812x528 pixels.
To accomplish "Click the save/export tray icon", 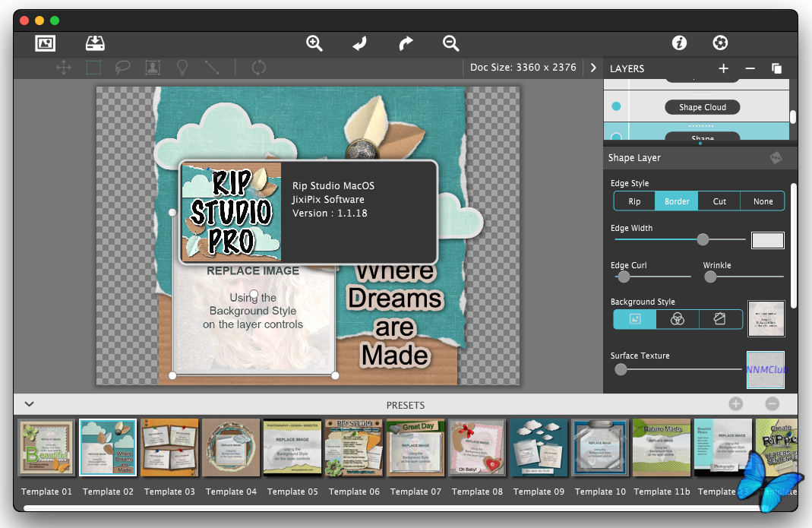I will [95, 43].
